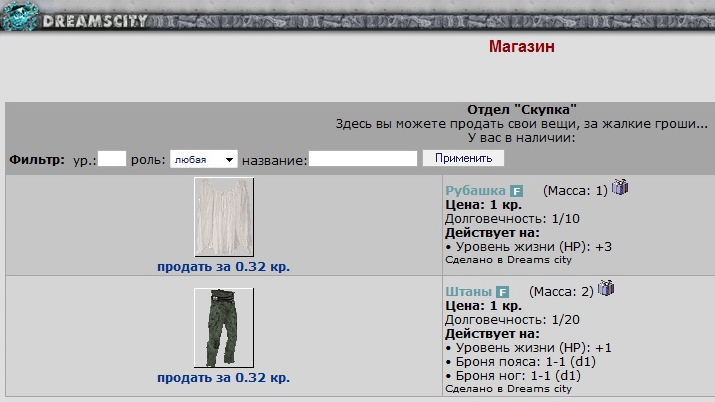The height and width of the screenshot is (402, 715).
Task: Click the Броня ног: 1-1 (d1) stat
Action: (x=513, y=376)
